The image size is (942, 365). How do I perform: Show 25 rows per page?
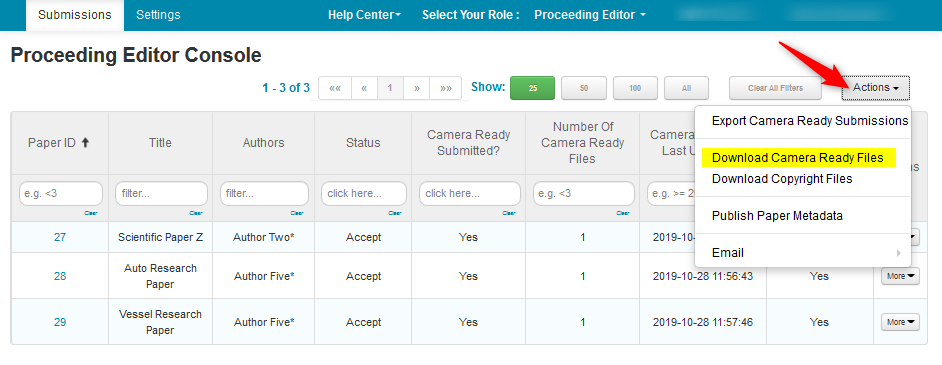532,88
